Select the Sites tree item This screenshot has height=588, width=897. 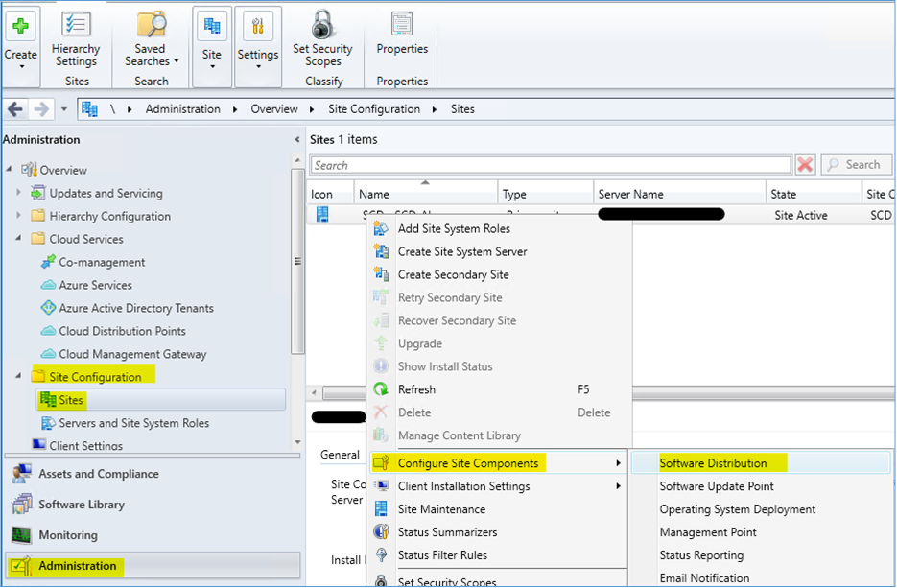[x=161, y=400]
